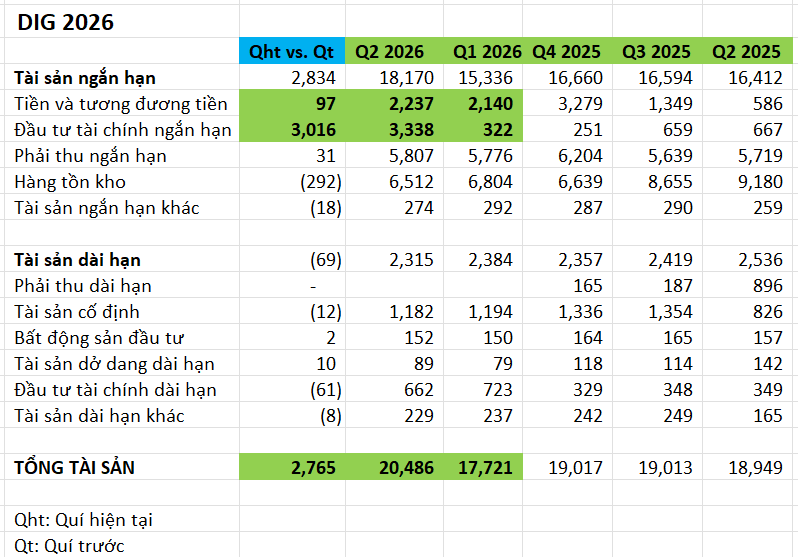This screenshot has width=798, height=557.
Task: Select the green cell with value 2,765
Action: 292,467
